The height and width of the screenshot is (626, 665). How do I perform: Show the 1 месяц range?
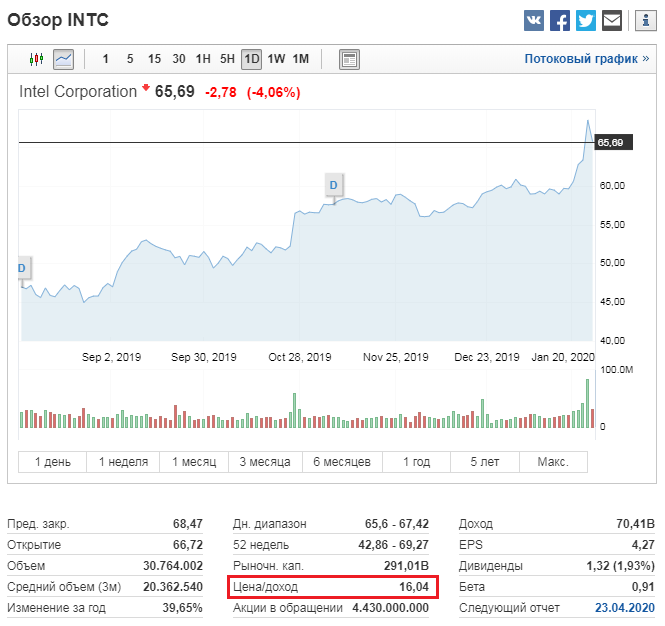[194, 462]
